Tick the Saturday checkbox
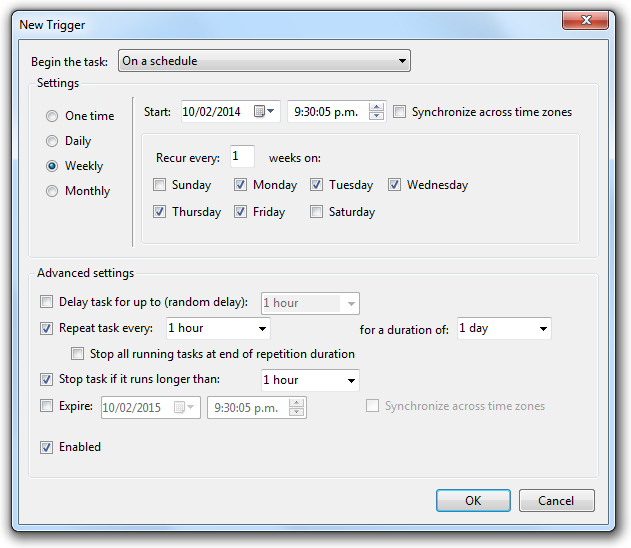631x548 pixels. pyautogui.click(x=317, y=212)
